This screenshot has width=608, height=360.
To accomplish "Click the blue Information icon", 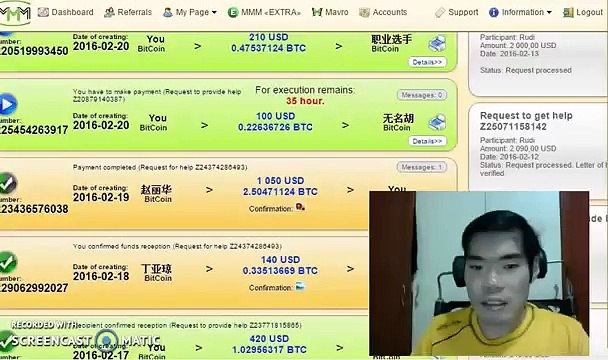I will (x=494, y=12).
